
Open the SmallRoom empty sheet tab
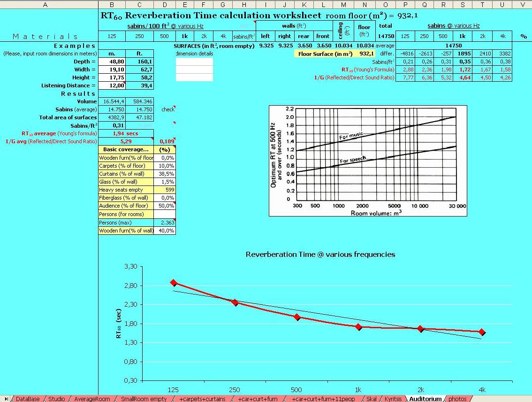click(144, 399)
